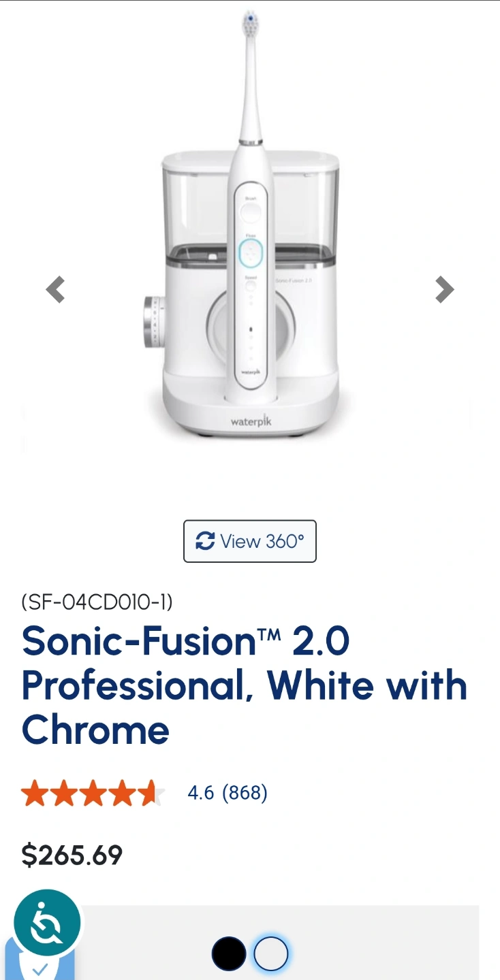Click the shield checkmark badge

[x=40, y=966]
